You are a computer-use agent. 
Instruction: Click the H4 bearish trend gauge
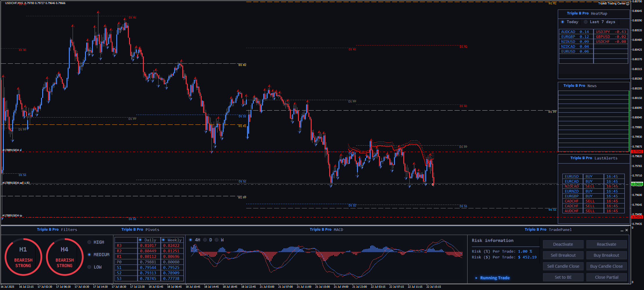click(65, 257)
